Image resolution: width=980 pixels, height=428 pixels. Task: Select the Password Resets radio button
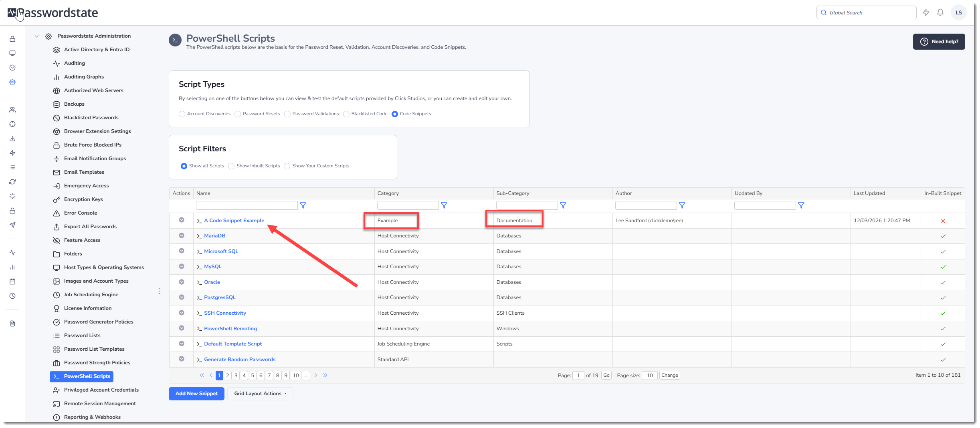click(x=238, y=114)
